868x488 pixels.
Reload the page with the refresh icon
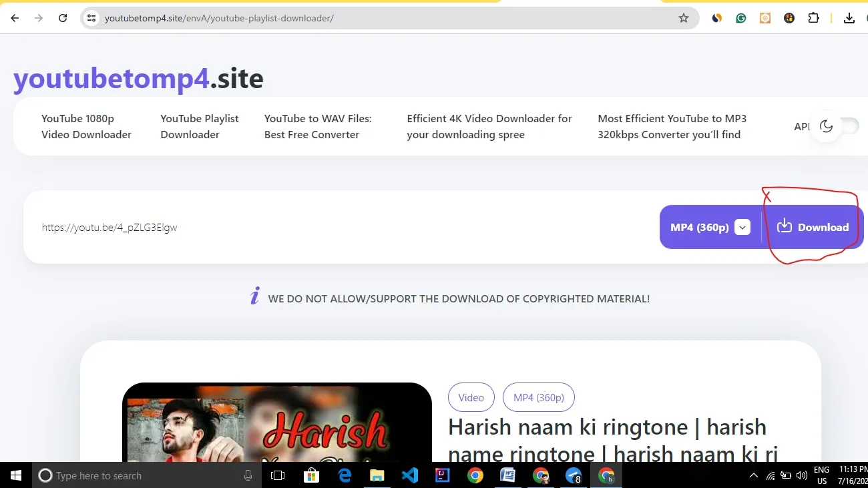tap(63, 18)
